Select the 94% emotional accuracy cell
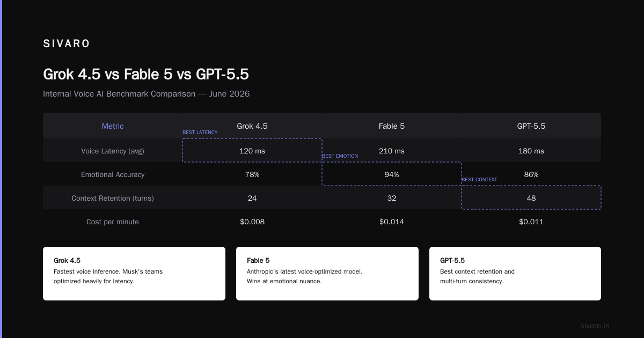 (x=392, y=174)
